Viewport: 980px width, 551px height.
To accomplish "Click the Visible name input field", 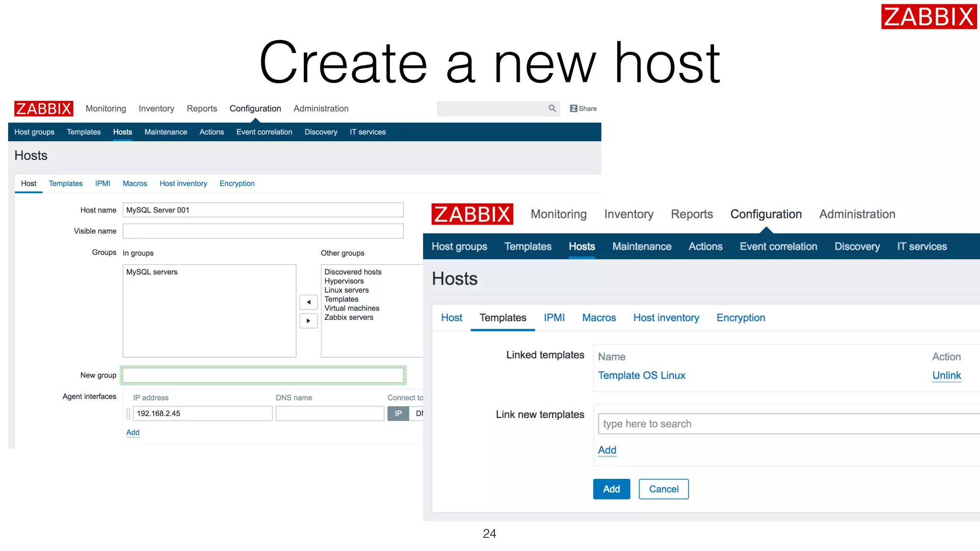I will click(263, 231).
